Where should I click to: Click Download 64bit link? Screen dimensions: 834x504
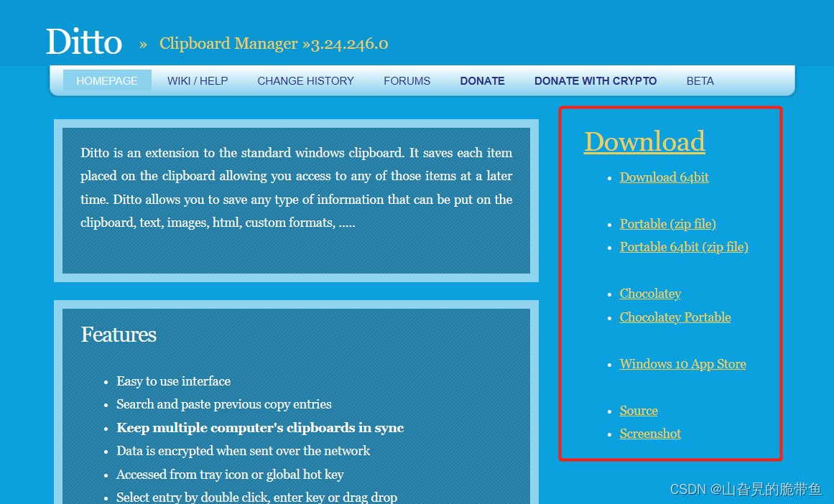[664, 177]
